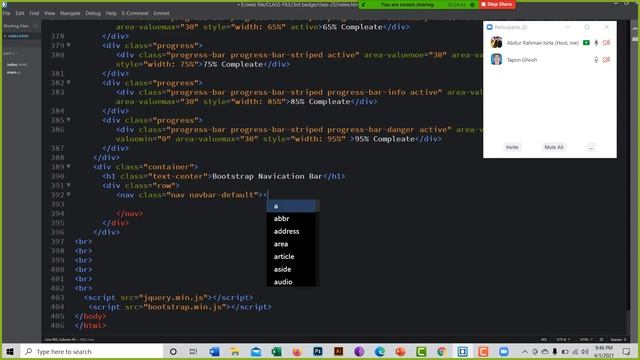Select 'article' from the autocomplete list
This screenshot has width=640, height=360.
pyautogui.click(x=291, y=257)
